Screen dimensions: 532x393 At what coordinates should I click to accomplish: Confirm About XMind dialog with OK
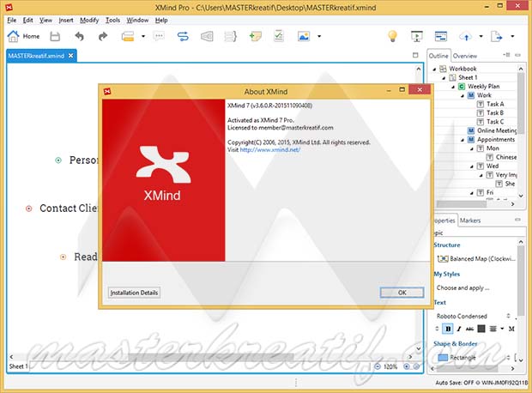[402, 293]
